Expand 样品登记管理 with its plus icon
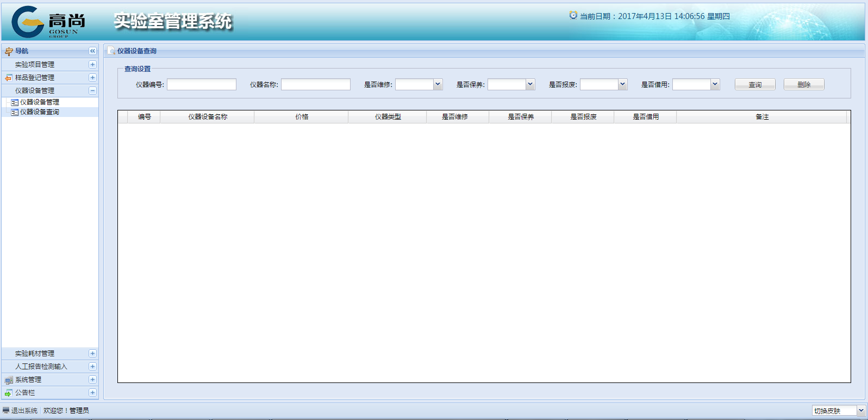Screen dimensions: 868x420 coord(92,78)
